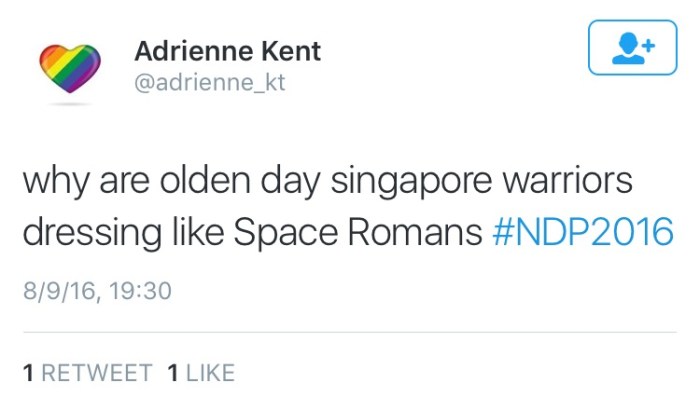
Task: Click the phrase "Space Romans"
Action: pos(358,233)
